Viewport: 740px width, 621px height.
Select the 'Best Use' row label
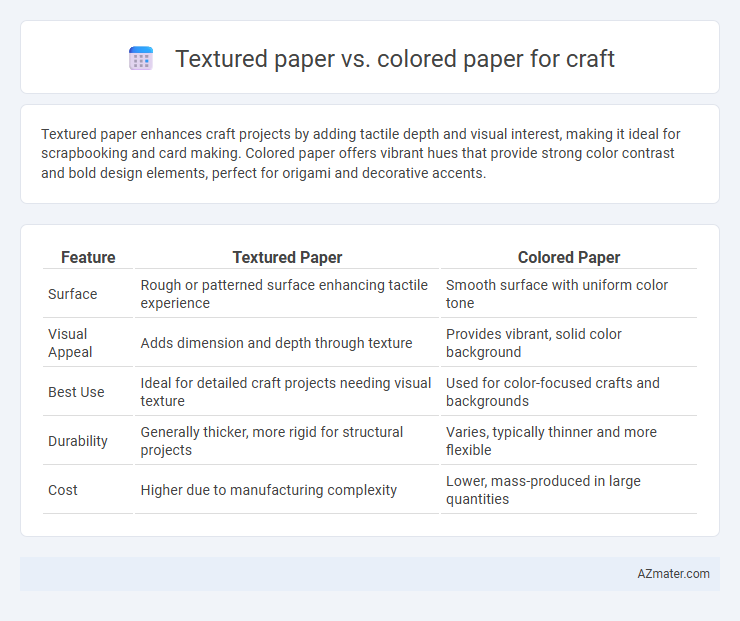(76, 392)
